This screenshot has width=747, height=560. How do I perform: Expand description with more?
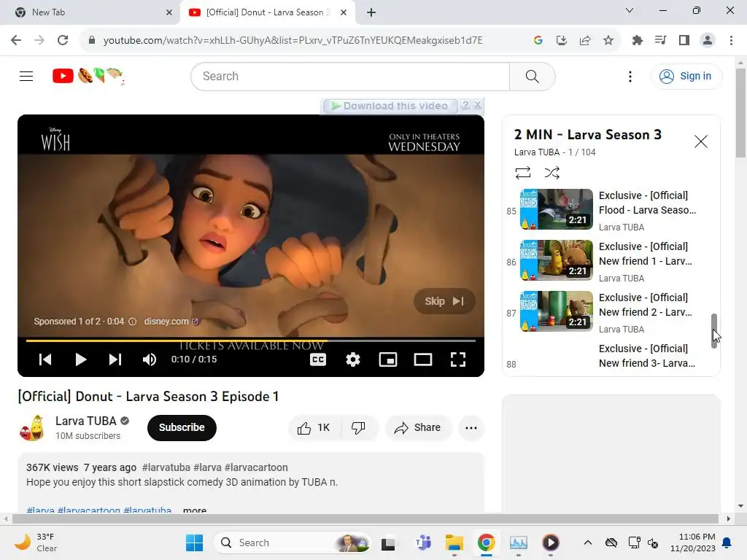pyautogui.click(x=194, y=510)
